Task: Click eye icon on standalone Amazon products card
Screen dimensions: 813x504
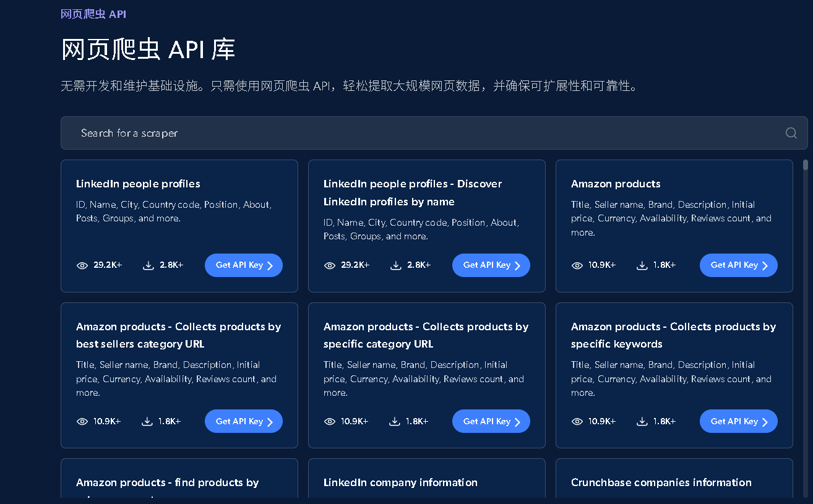Action: [x=577, y=265]
